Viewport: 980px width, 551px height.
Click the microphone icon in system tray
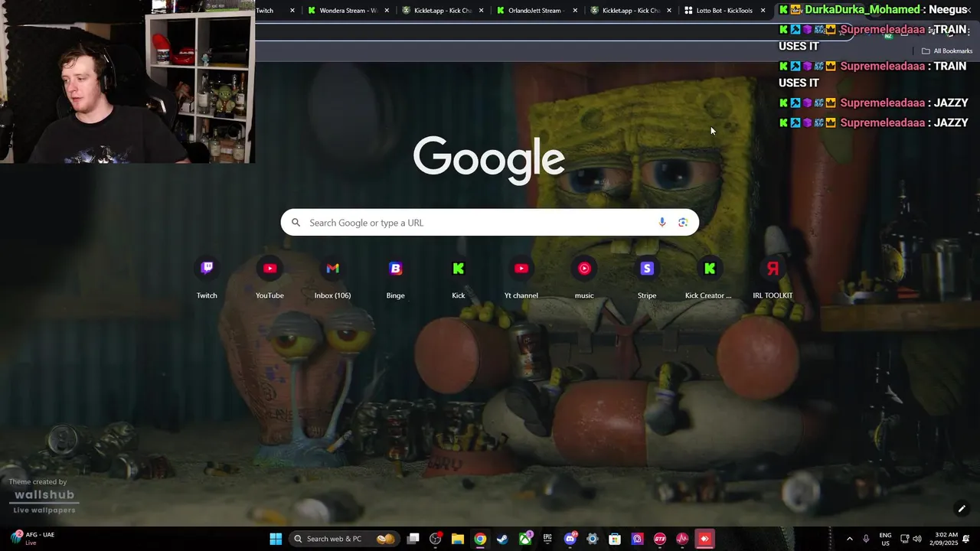[x=866, y=539]
